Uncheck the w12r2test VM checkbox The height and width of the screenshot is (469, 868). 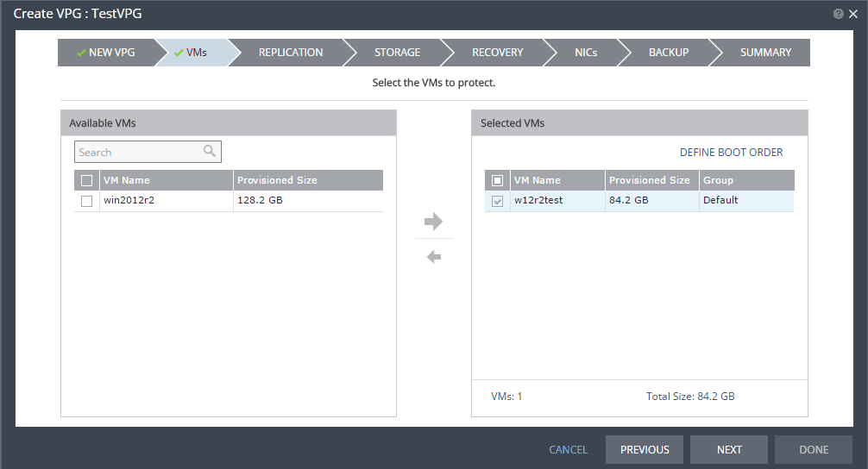click(497, 201)
